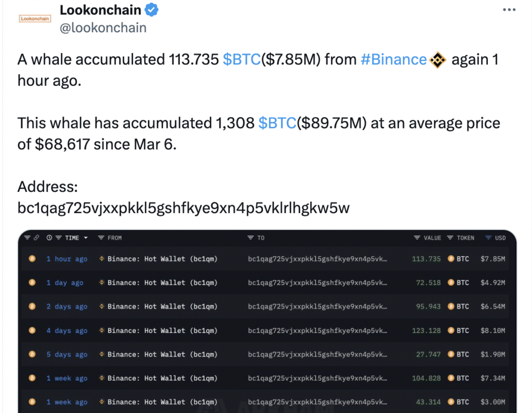The image size is (532, 413).
Task: Click the Lookonchain profile avatar
Action: [x=34, y=19]
